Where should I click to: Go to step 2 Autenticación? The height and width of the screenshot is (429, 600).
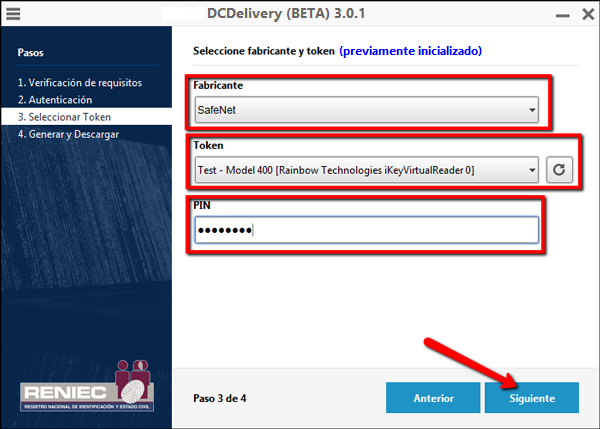[x=55, y=100]
